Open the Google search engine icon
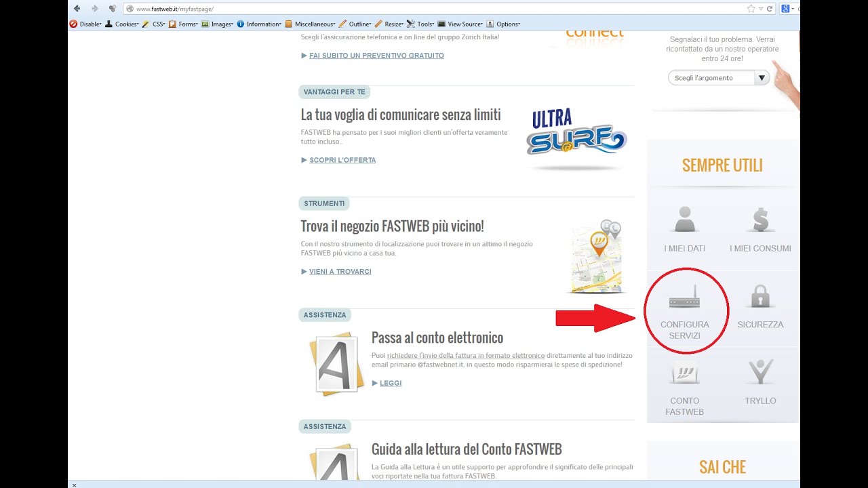 point(785,9)
